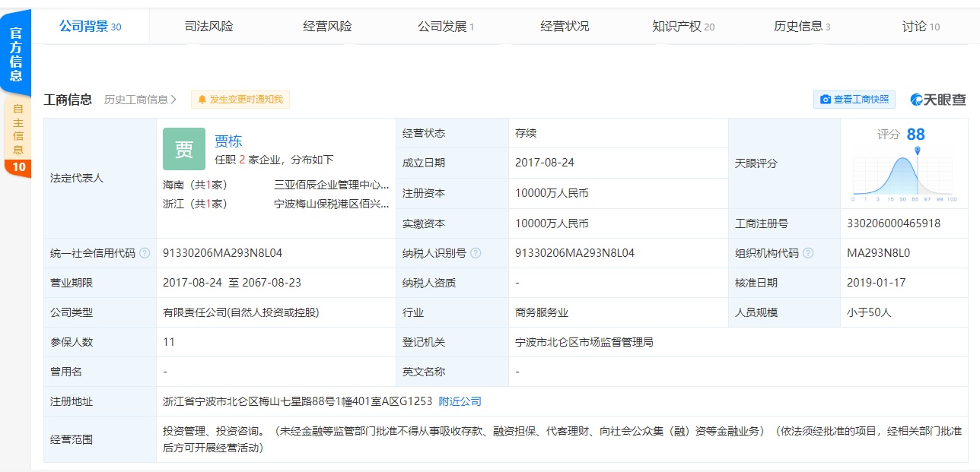Click the 附近公司 link

pyautogui.click(x=460, y=401)
